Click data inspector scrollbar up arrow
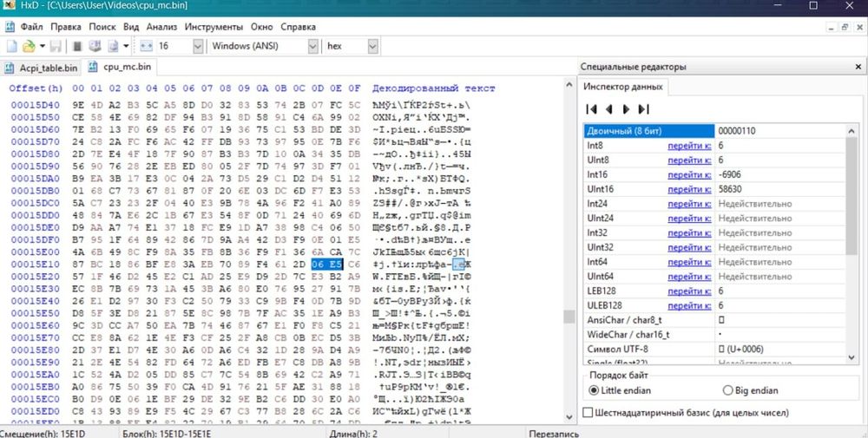This screenshot has height=438, width=868. pyautogui.click(x=852, y=131)
